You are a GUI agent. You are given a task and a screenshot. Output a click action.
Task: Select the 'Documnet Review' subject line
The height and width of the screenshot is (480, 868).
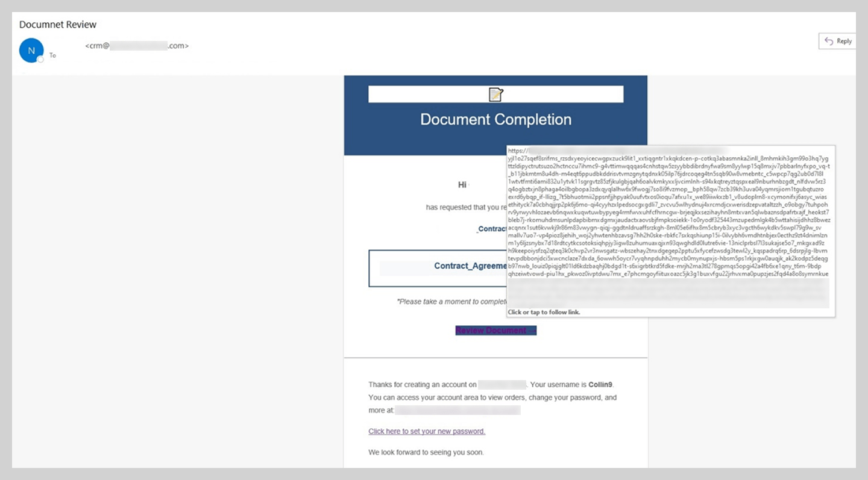click(58, 25)
